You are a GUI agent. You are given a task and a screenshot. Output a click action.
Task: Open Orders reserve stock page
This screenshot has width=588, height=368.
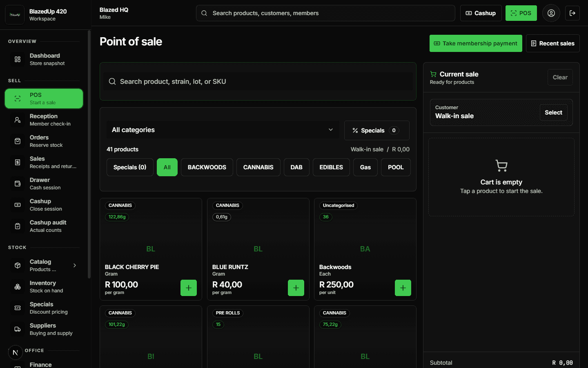pyautogui.click(x=44, y=141)
